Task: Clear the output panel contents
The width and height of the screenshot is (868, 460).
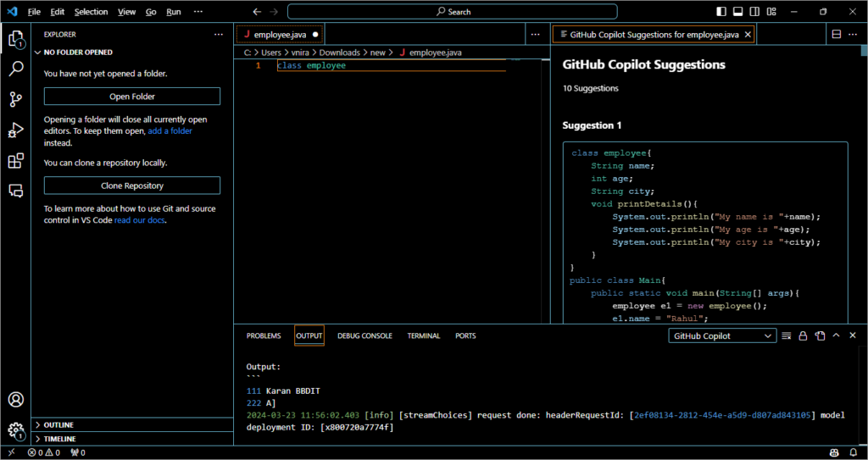Action: click(x=786, y=336)
